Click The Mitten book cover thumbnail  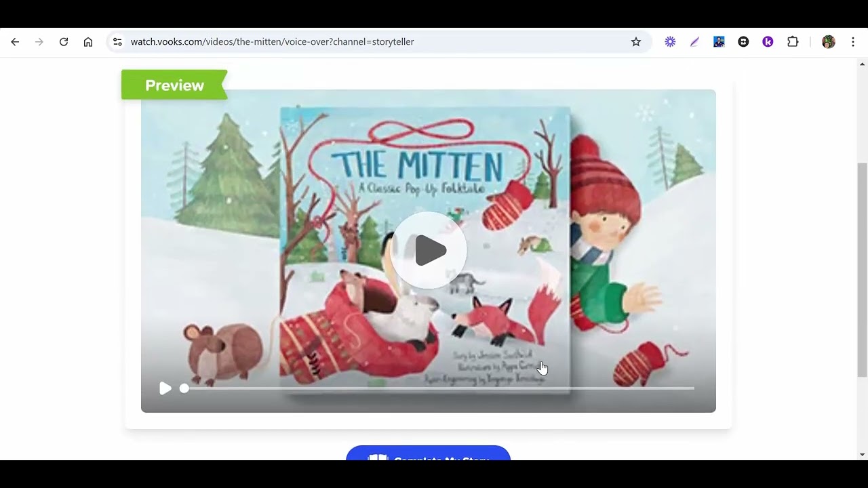(425, 249)
